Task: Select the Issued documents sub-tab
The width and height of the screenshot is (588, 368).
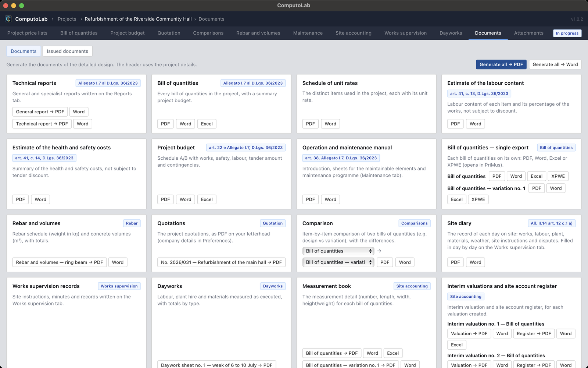Action: point(68,51)
